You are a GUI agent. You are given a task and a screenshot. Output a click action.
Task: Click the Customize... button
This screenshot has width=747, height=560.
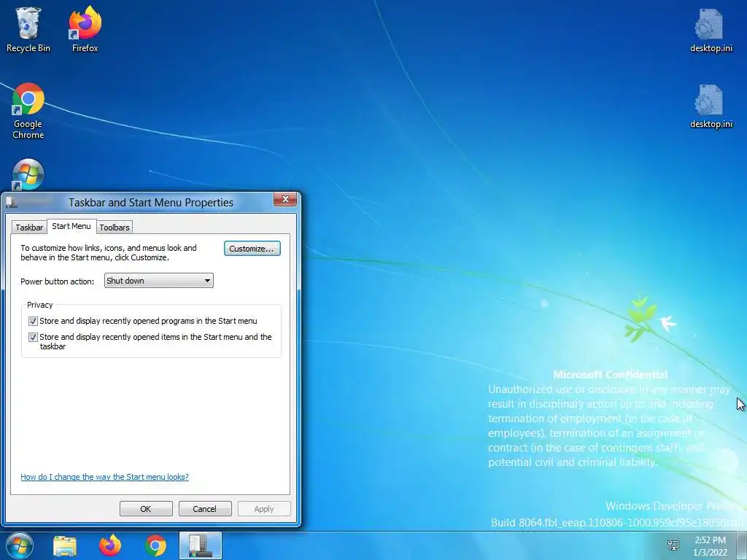coord(252,249)
